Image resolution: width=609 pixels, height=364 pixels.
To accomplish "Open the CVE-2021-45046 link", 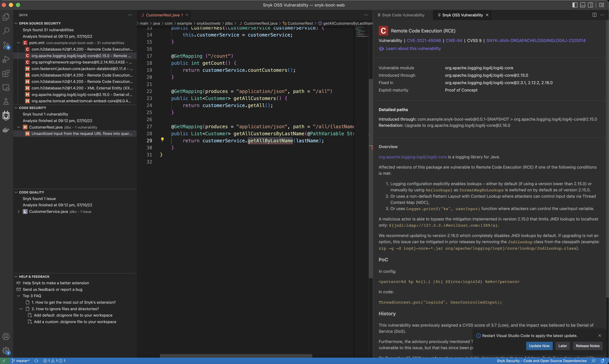I will coord(424,40).
